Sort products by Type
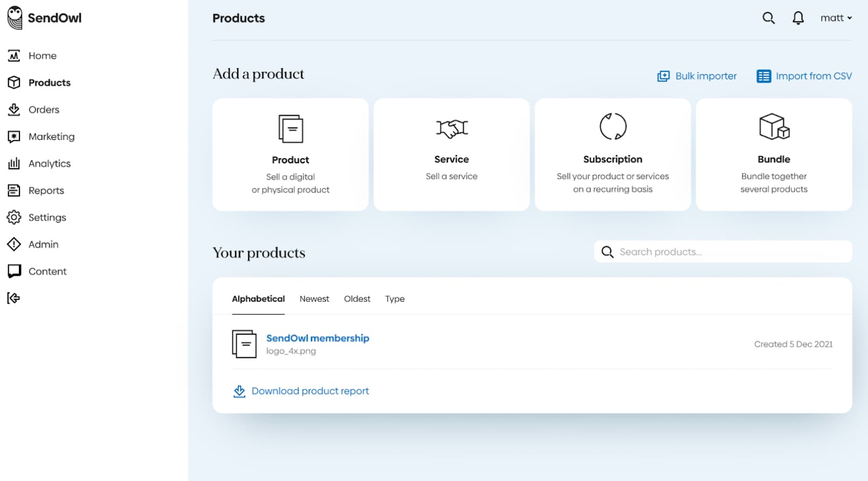The height and width of the screenshot is (481, 868). (x=395, y=299)
